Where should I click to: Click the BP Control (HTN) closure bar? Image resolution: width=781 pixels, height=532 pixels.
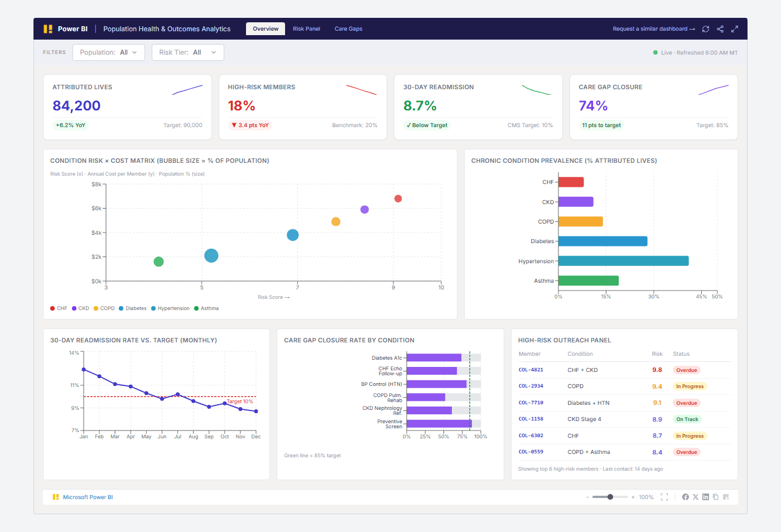tap(437, 384)
